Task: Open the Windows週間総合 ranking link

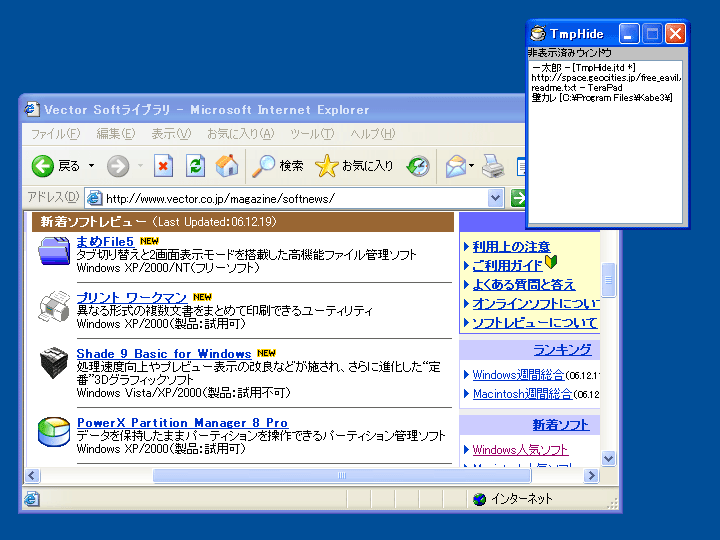Action: pyautogui.click(x=518, y=375)
